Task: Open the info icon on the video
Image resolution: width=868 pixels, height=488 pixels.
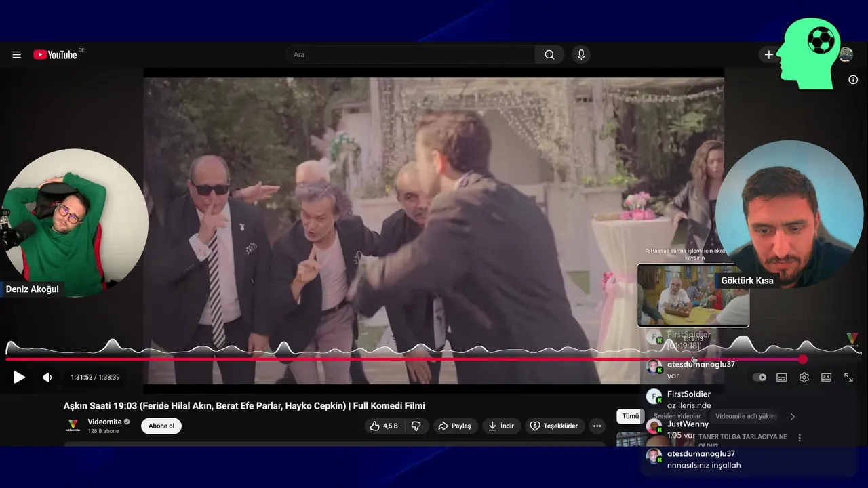Action: pos(853,79)
